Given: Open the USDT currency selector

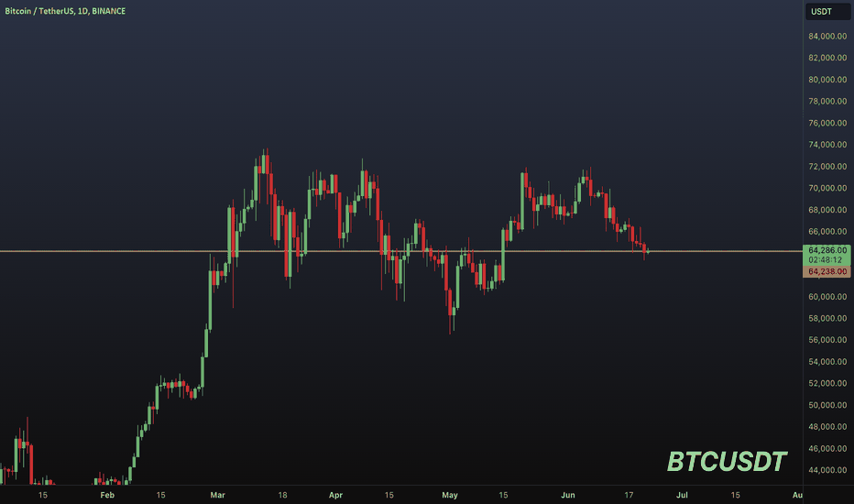Looking at the screenshot, I should (827, 11).
